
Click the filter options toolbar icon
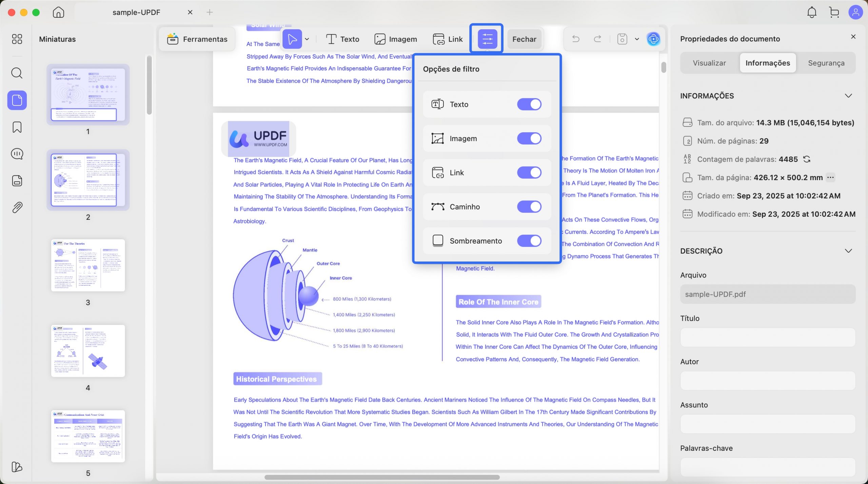coord(487,39)
